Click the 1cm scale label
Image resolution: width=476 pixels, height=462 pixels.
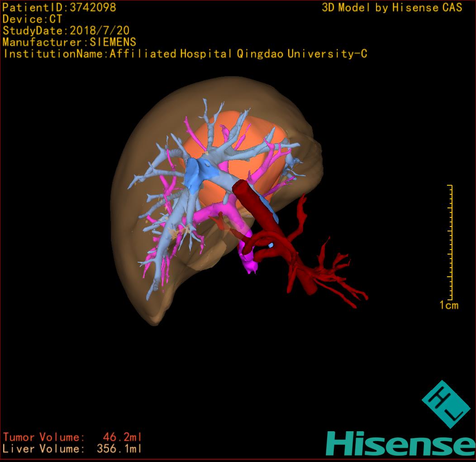pos(448,305)
